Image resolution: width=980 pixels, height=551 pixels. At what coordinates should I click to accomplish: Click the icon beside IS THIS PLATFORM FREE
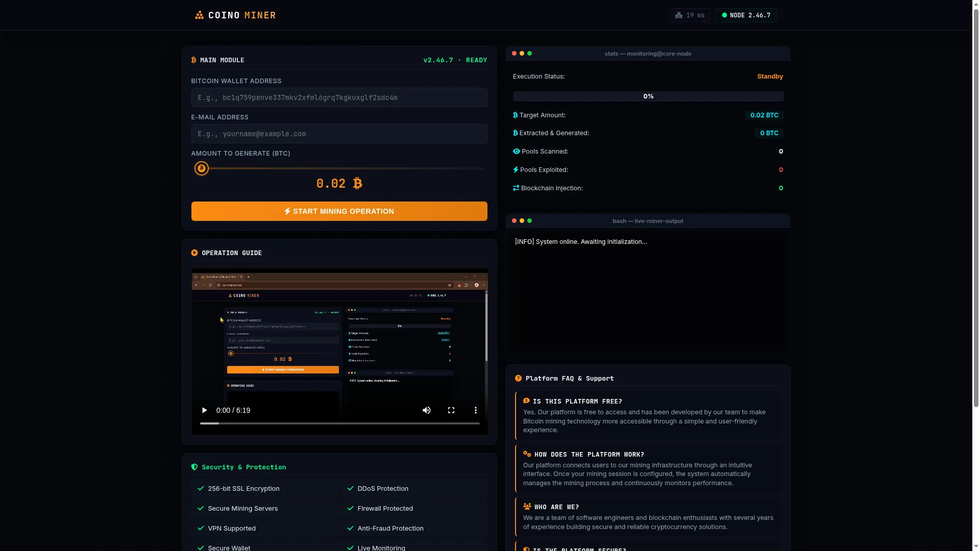click(527, 401)
